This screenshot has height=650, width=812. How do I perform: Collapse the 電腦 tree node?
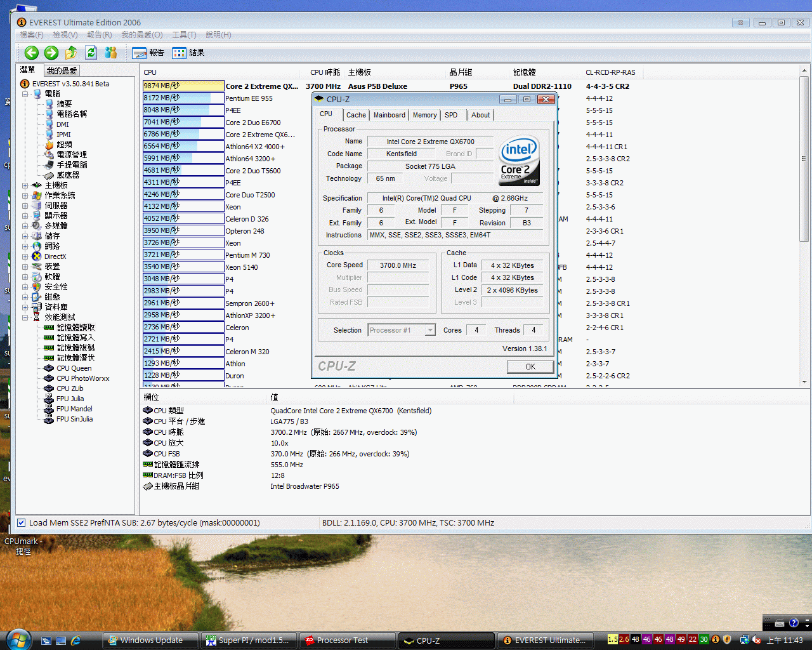click(25, 94)
